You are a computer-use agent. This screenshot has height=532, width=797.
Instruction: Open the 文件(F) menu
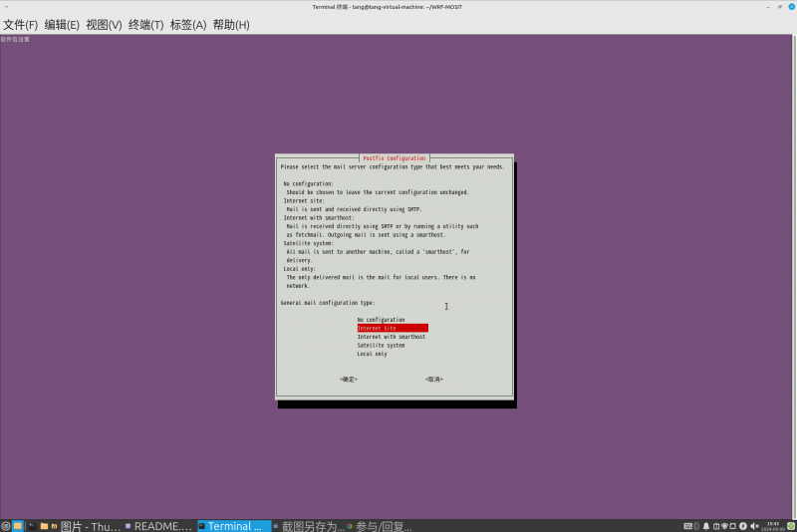(x=21, y=24)
